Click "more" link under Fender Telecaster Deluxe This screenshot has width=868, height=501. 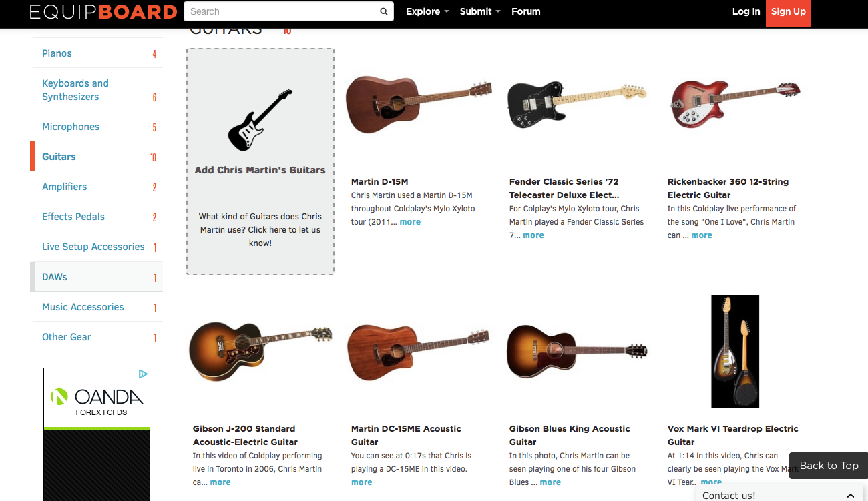533,235
